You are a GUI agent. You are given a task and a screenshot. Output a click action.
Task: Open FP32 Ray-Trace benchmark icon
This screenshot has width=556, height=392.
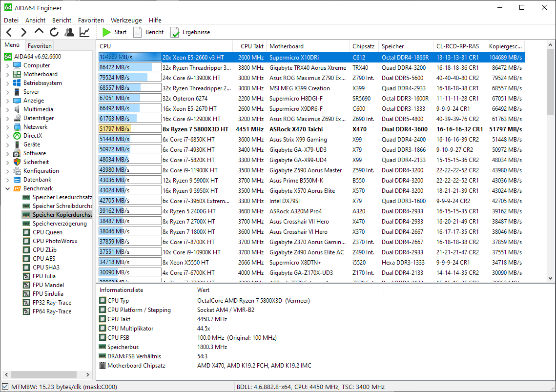coord(26,303)
